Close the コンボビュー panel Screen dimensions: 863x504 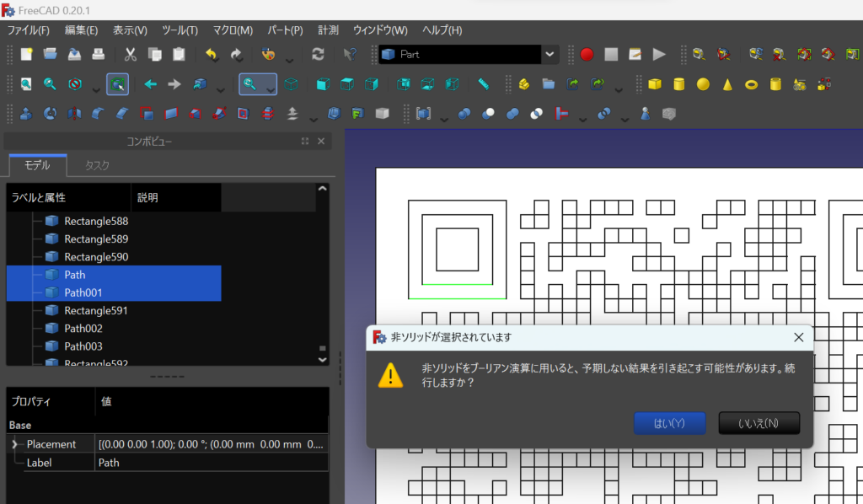pos(321,142)
